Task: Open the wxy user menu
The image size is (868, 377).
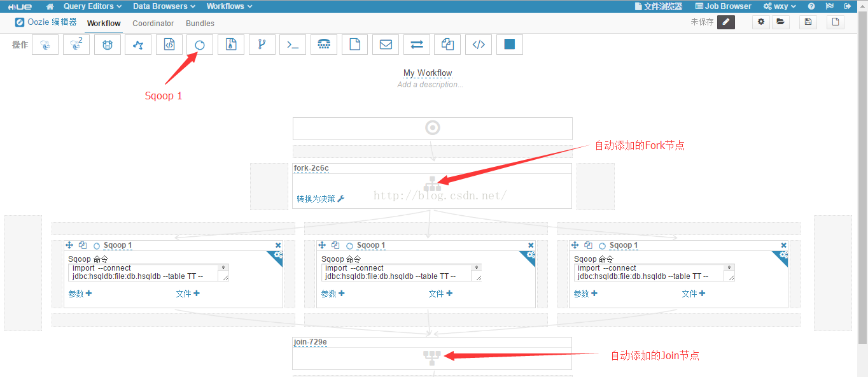Action: click(780, 6)
